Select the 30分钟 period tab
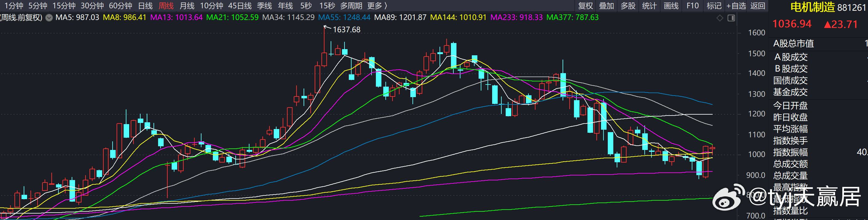Image resolution: width=868 pixels, height=220 pixels. [x=92, y=6]
